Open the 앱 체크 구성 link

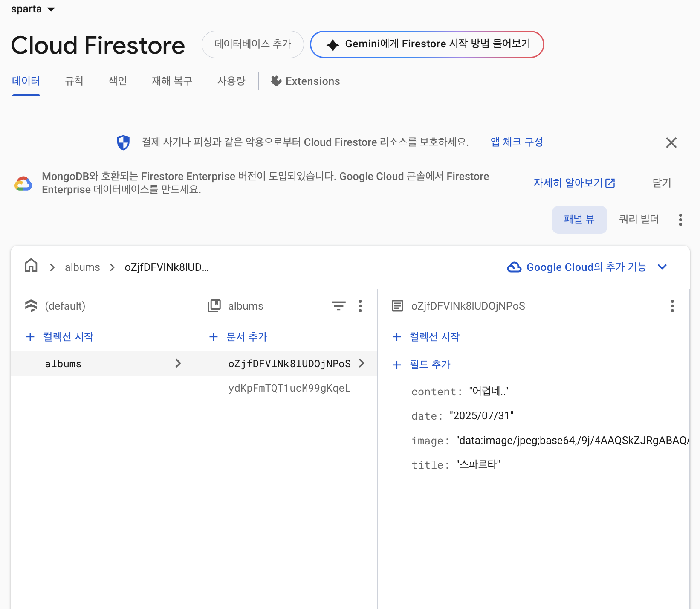point(517,142)
